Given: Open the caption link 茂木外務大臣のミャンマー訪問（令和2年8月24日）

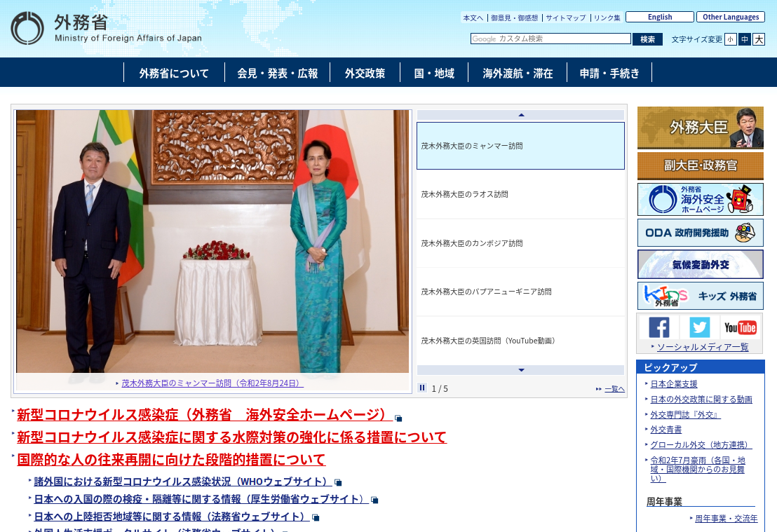Looking at the screenshot, I should (x=212, y=383).
